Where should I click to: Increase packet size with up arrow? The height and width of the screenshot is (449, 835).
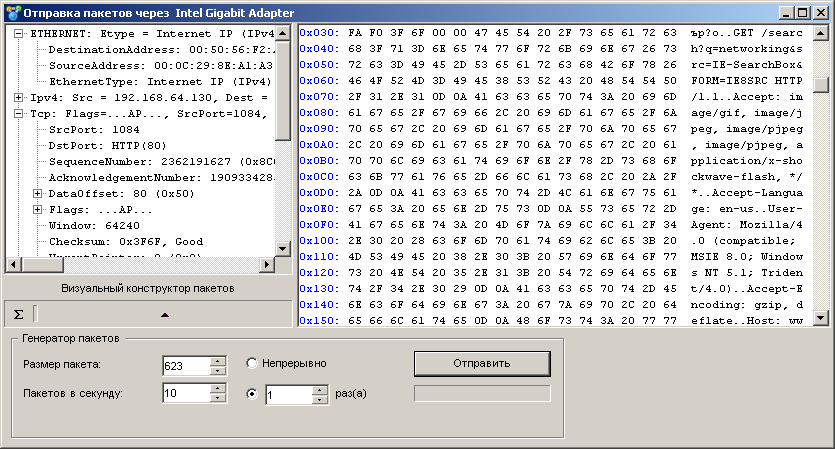click(x=217, y=361)
